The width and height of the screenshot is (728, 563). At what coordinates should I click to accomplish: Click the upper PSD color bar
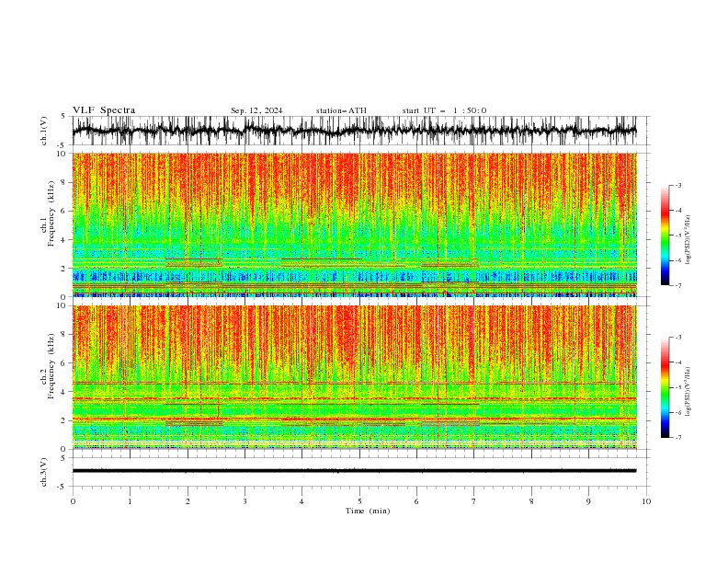[665, 236]
